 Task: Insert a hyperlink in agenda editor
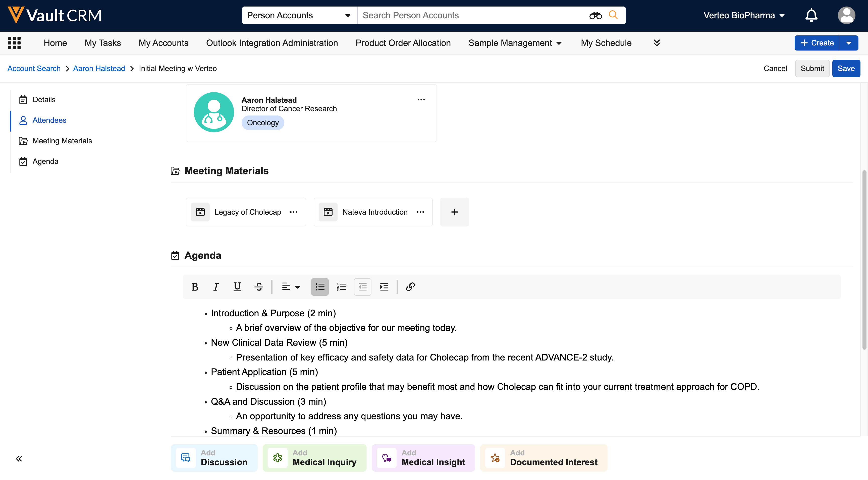pyautogui.click(x=410, y=287)
